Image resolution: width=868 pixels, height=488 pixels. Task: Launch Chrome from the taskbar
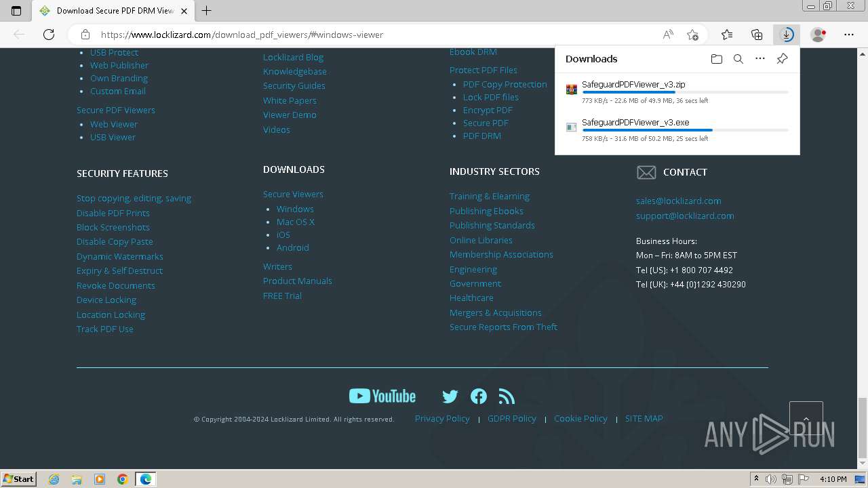[x=122, y=479]
